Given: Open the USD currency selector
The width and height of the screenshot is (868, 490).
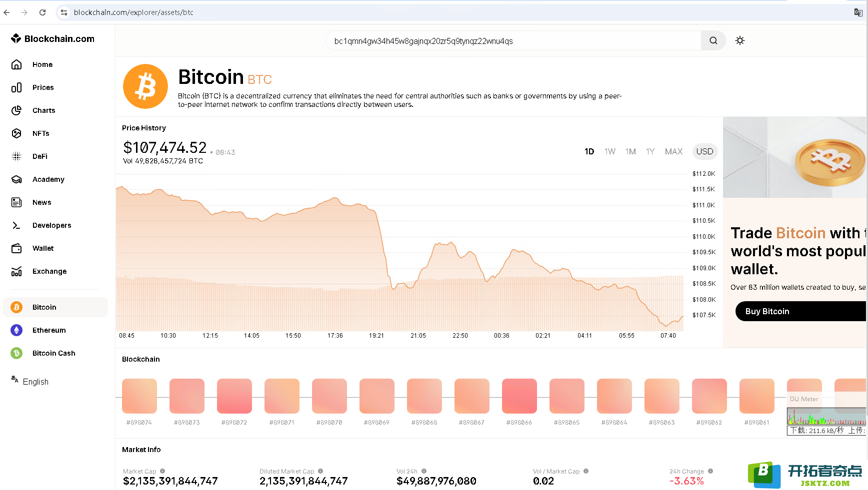Looking at the screenshot, I should pos(705,151).
